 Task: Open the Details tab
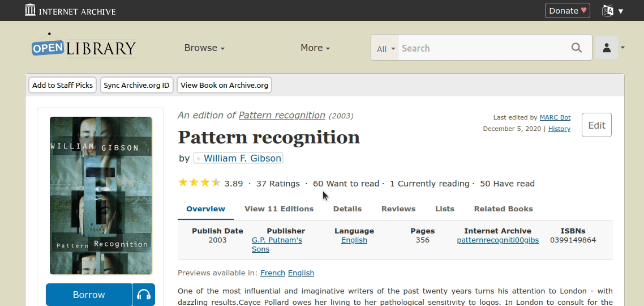tap(347, 209)
